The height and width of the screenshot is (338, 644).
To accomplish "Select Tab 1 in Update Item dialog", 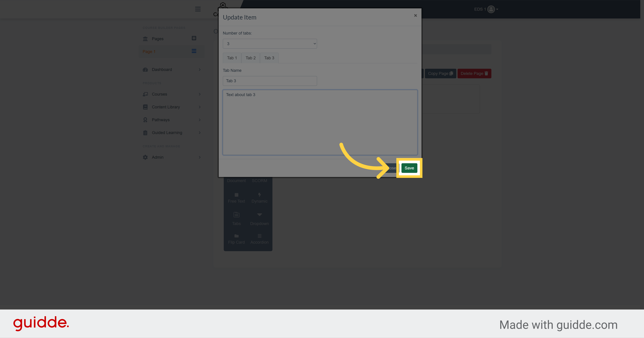I will 232,58.
